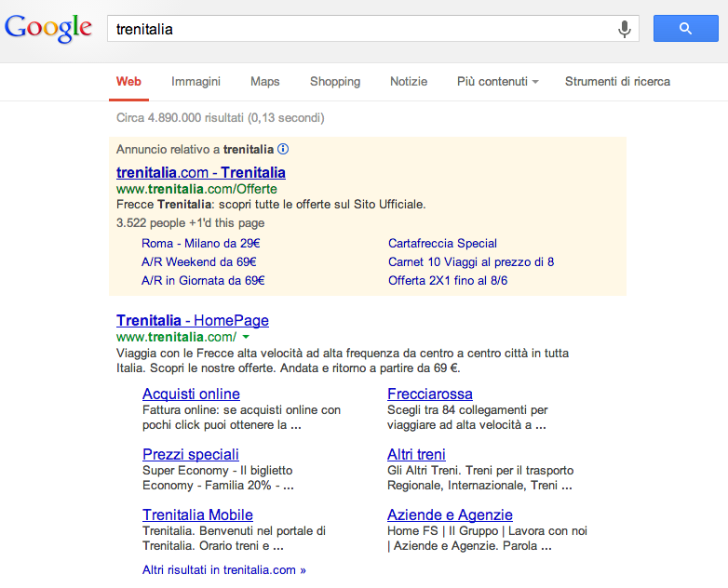
Task: Expand the green arrow beside www.trenitalia.com/
Action: coord(246,337)
